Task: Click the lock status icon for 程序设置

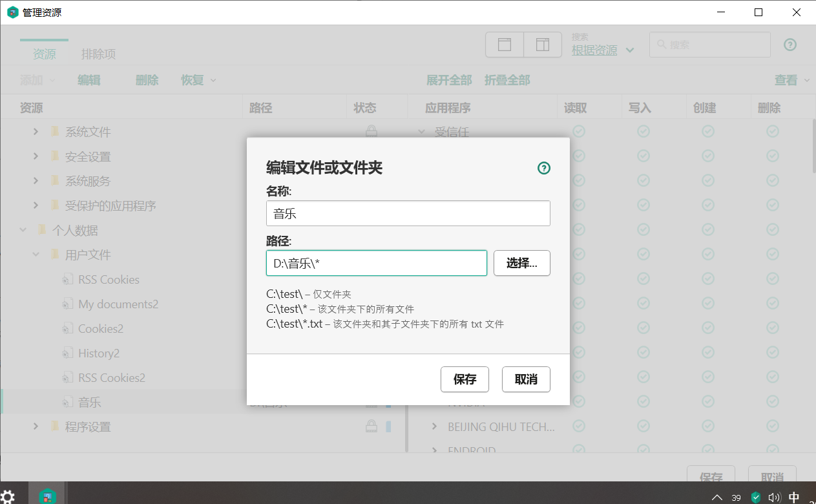Action: (x=371, y=426)
